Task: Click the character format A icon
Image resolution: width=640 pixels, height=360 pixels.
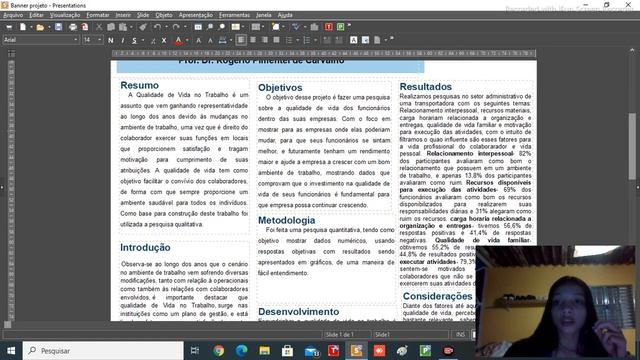Action: 353,40
